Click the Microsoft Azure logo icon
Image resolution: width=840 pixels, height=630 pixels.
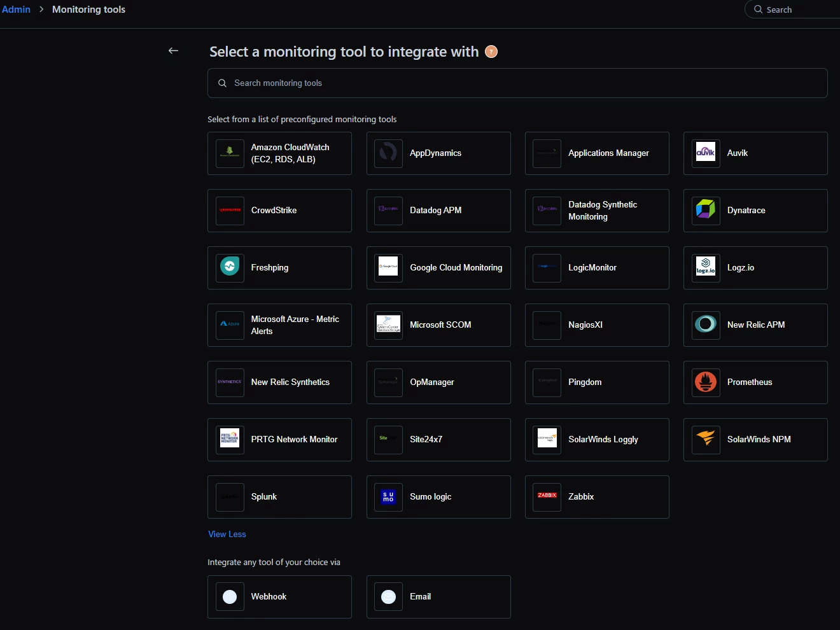click(x=230, y=325)
